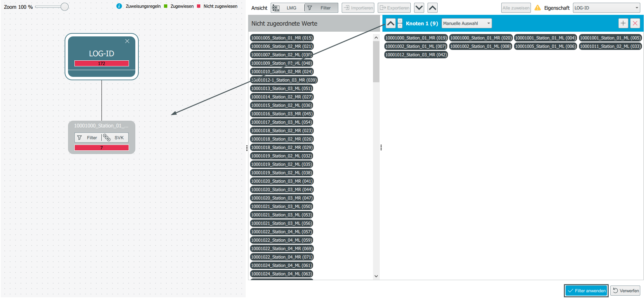Screen dimensions: 644x299
Task: Click the yellow warning triangle icon
Action: pos(538,8)
